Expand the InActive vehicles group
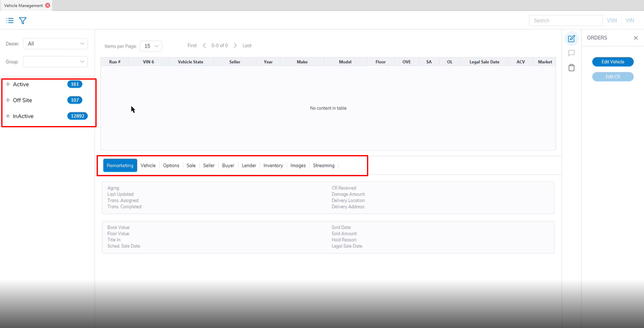Image resolution: width=644 pixels, height=328 pixels. click(8, 116)
